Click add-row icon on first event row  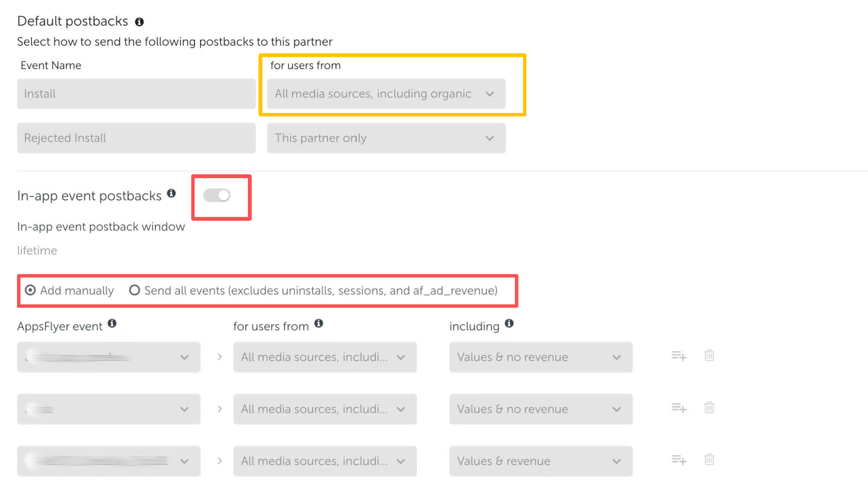pos(679,356)
